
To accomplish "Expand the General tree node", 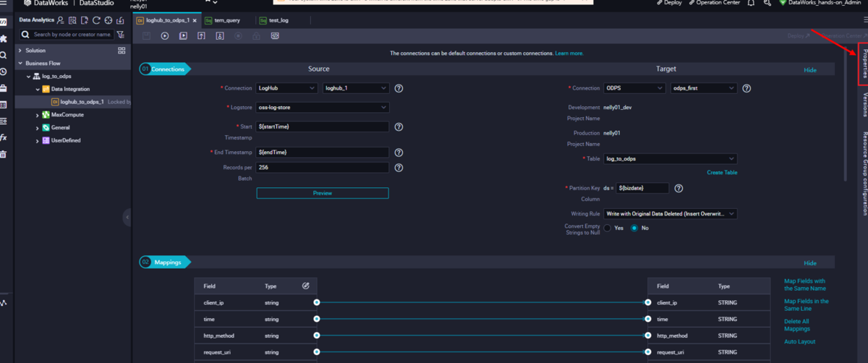I will pyautogui.click(x=38, y=128).
